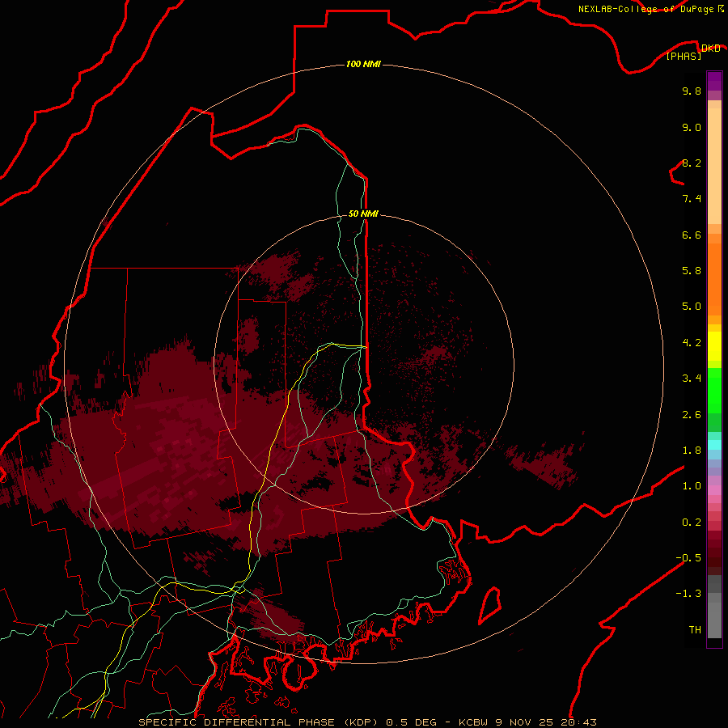Click the -0.5 scale value

pyautogui.click(x=688, y=558)
